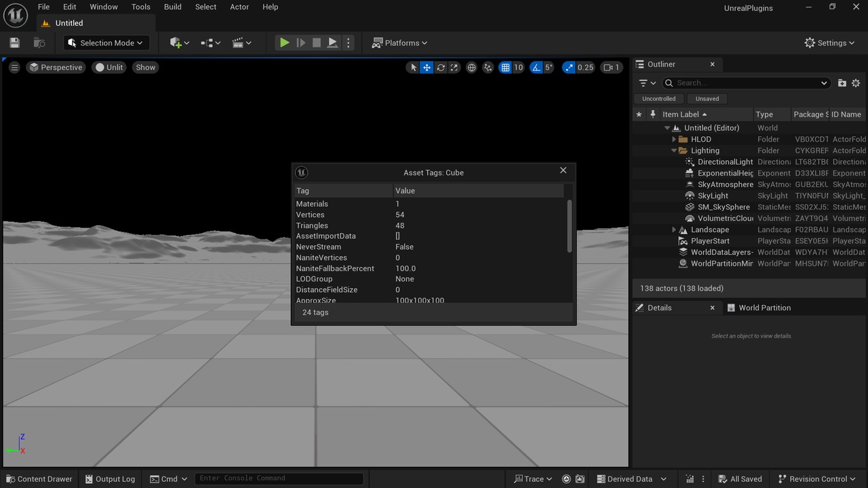Create a new folder in the Outliner

pos(842,83)
